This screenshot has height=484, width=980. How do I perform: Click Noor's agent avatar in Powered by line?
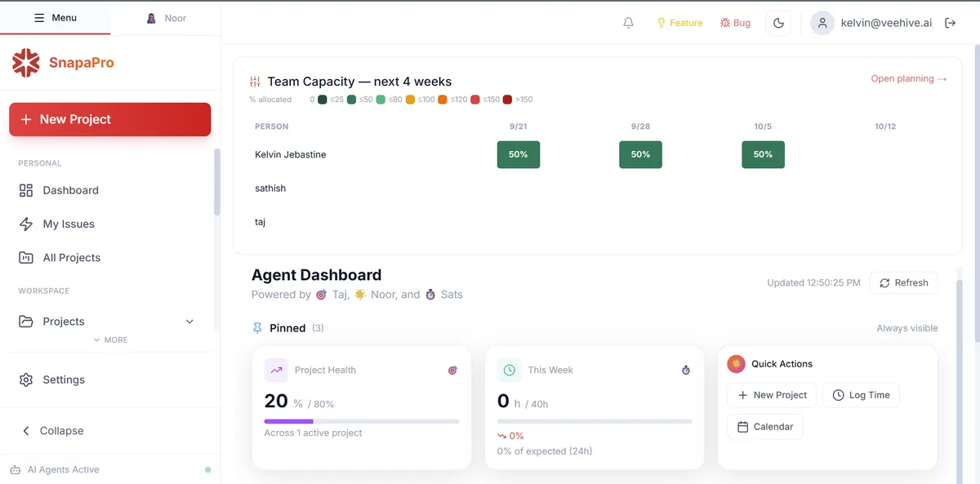(360, 295)
